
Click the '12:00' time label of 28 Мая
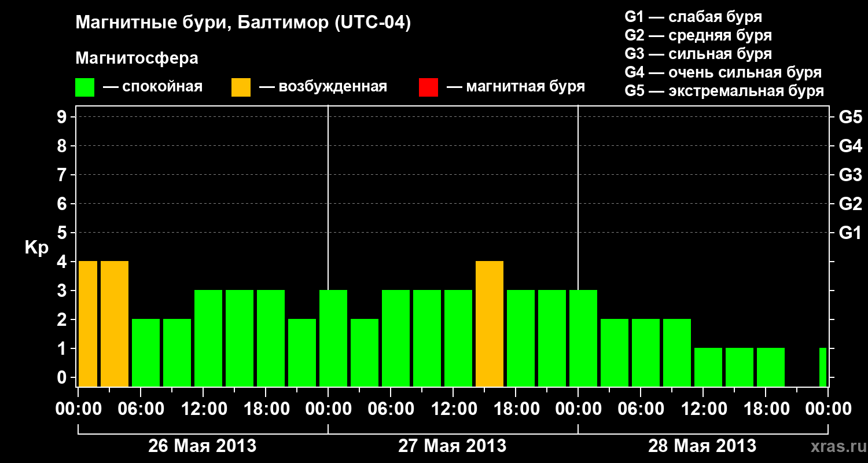click(x=704, y=409)
